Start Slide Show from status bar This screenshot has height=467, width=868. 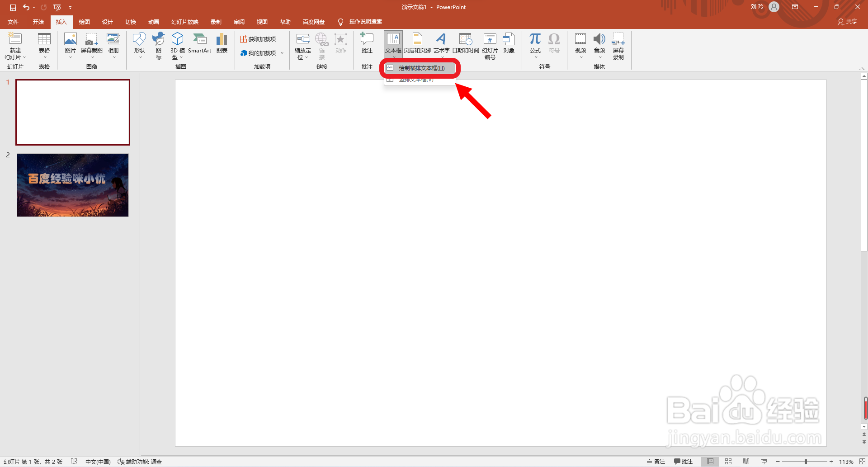[x=764, y=462]
